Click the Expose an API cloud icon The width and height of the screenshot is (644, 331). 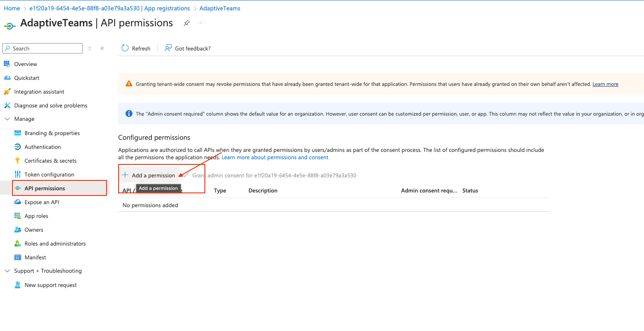18,202
